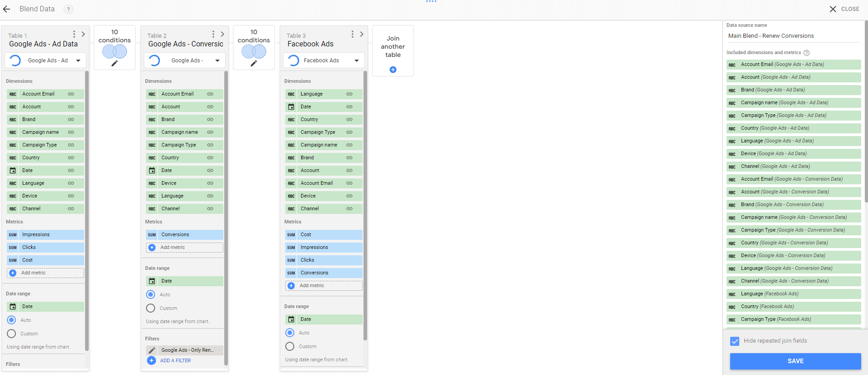Select Brand (Google Ads - Conversion Data) in included fields
The image size is (868, 375).
coord(794,205)
